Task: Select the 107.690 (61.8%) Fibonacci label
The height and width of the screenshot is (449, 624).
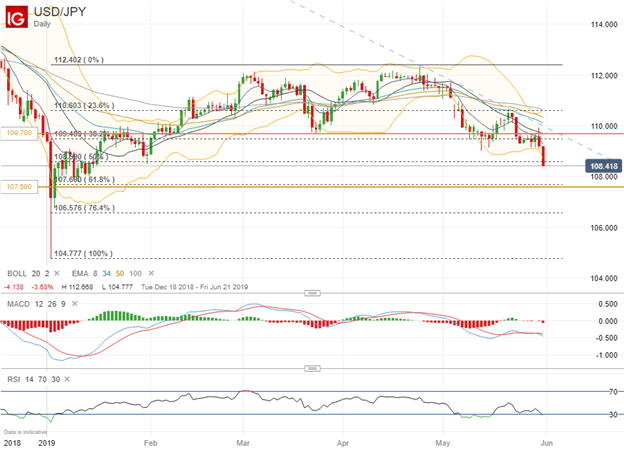Action: click(x=84, y=180)
